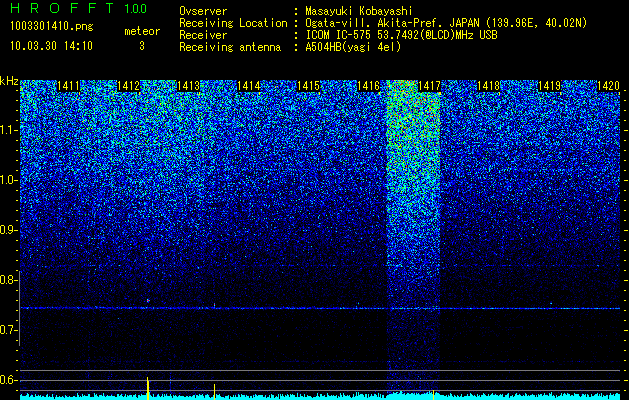Screen dimensions: 629x400
Task: Select the filename 1003301410.png
Action: (51, 27)
